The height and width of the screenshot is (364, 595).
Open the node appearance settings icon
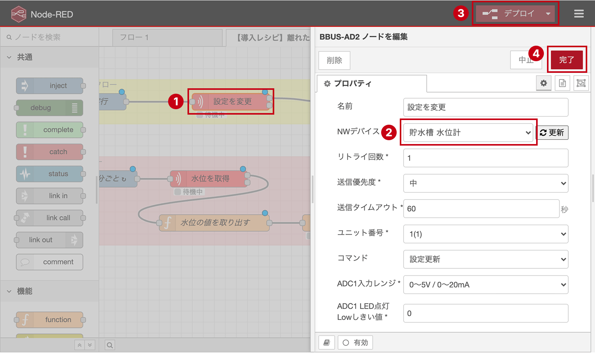click(x=581, y=83)
